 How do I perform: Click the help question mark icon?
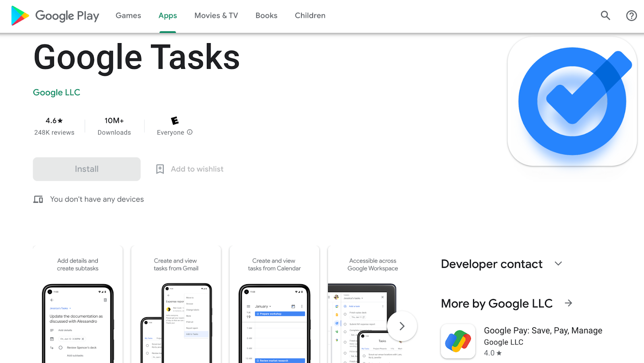click(631, 15)
